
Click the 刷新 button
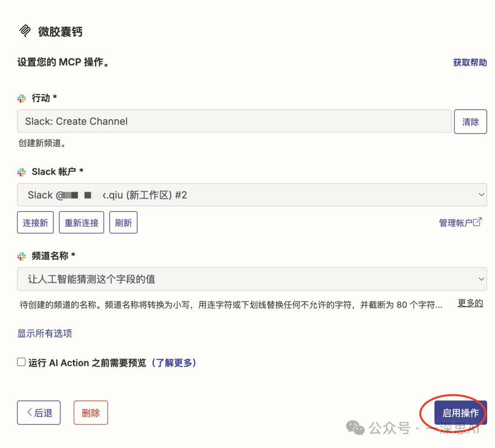click(123, 222)
